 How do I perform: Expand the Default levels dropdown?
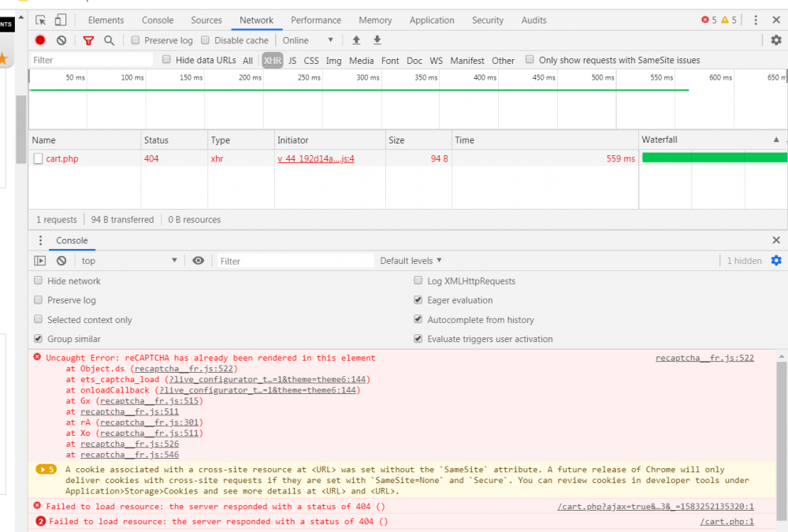pos(411,261)
